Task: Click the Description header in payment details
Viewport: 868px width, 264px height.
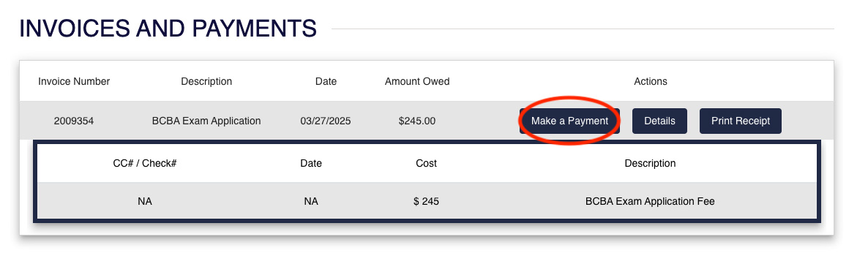Action: tap(650, 163)
